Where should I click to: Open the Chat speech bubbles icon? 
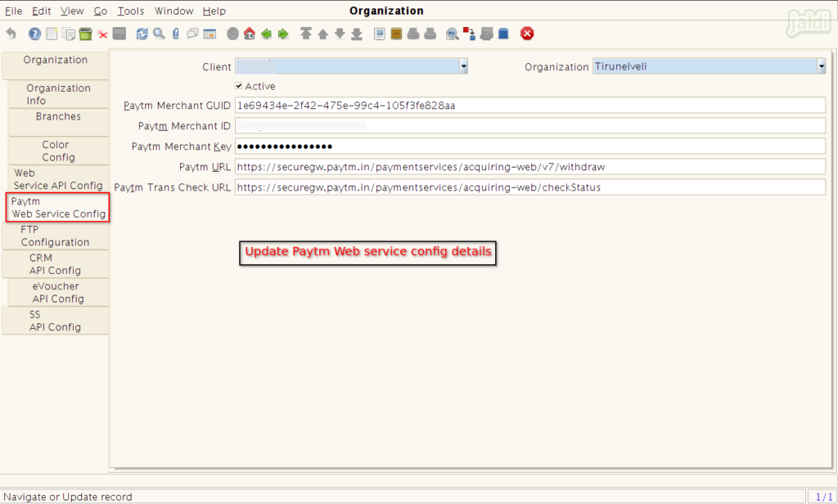[192, 34]
